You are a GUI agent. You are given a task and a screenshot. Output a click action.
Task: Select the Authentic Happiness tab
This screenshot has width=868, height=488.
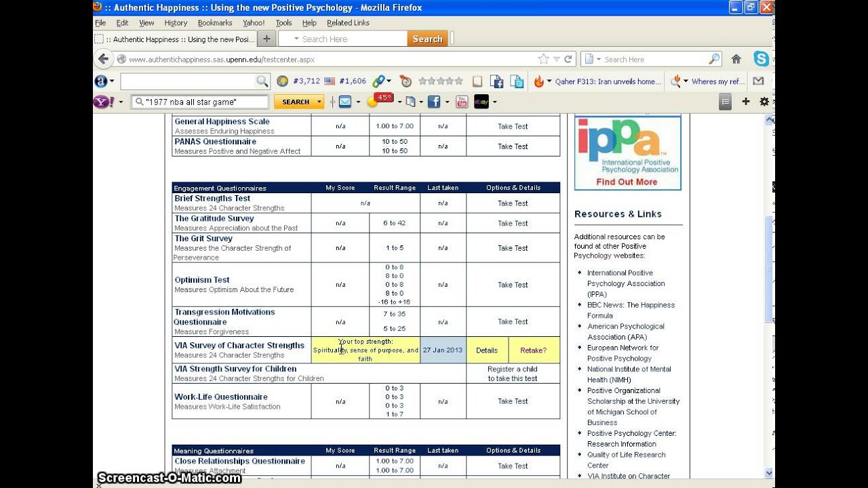175,39
